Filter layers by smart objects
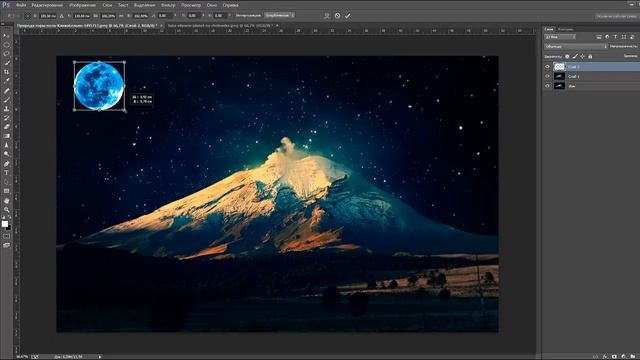 point(632,37)
